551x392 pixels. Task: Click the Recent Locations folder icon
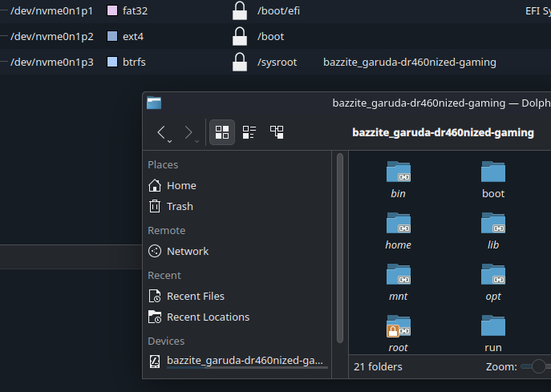(x=155, y=317)
